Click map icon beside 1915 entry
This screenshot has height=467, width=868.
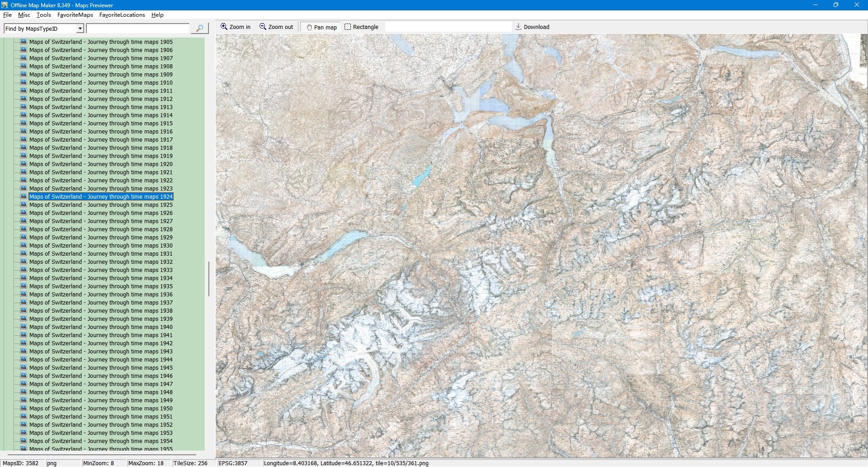[24, 123]
